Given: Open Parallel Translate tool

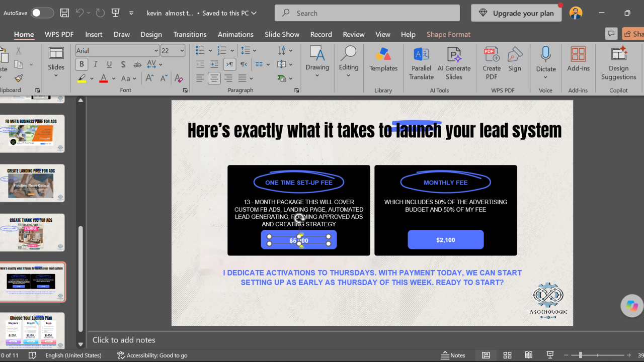Looking at the screenshot, I should 421,64.
